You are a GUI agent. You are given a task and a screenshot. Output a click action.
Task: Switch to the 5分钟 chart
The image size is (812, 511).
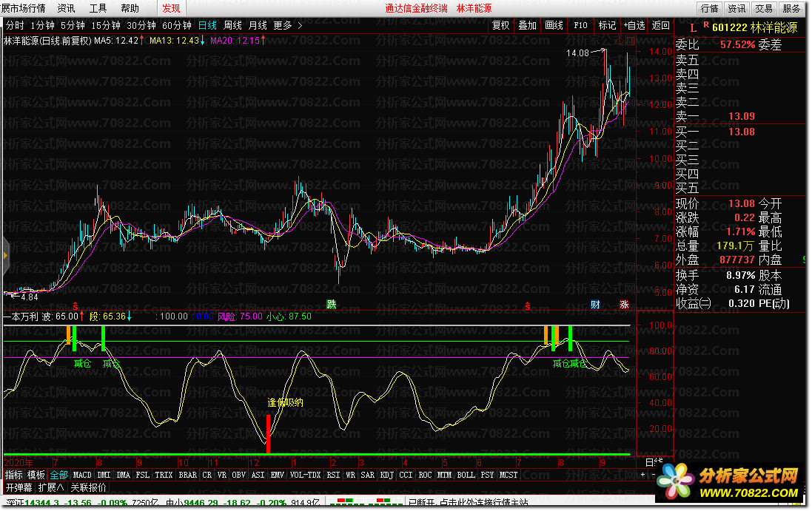coord(73,25)
